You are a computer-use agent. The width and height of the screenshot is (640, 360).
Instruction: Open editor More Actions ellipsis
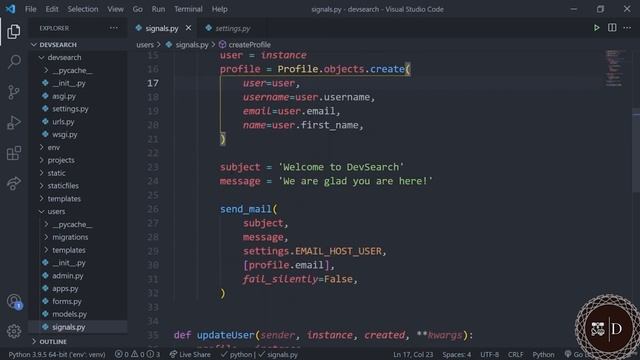[627, 28]
